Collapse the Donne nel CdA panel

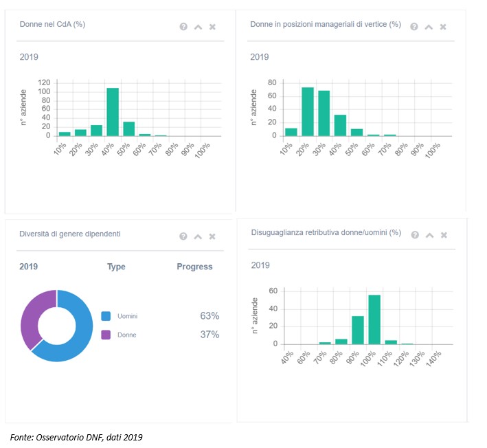[x=198, y=27]
